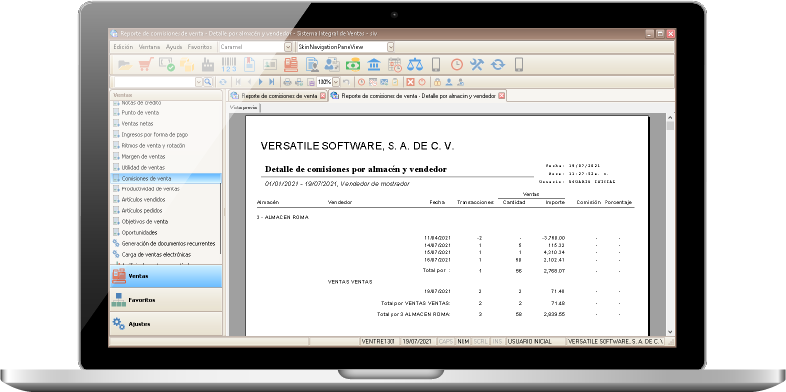Click the green money bill icon

click(353, 64)
